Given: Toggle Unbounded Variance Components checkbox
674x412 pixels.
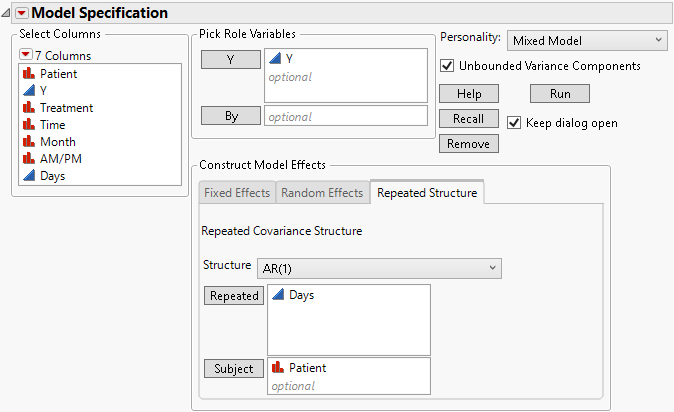Looking at the screenshot, I should click(x=447, y=66).
